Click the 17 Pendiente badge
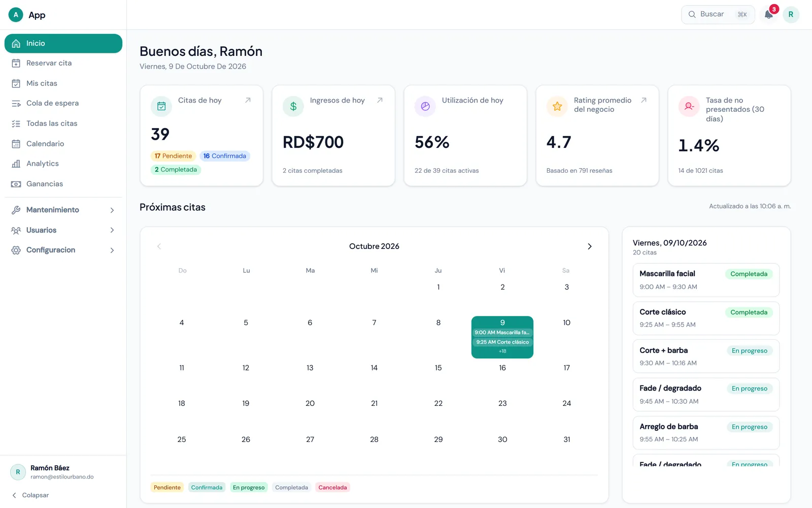The width and height of the screenshot is (812, 508). (x=173, y=156)
